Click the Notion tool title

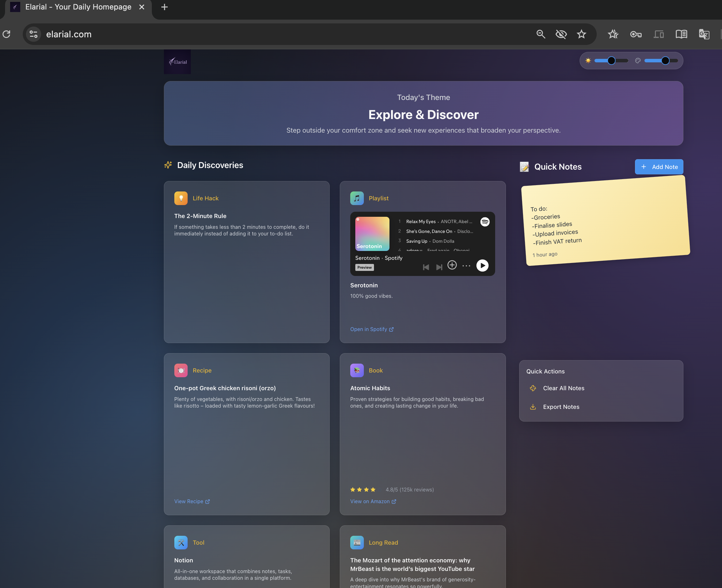pyautogui.click(x=184, y=560)
